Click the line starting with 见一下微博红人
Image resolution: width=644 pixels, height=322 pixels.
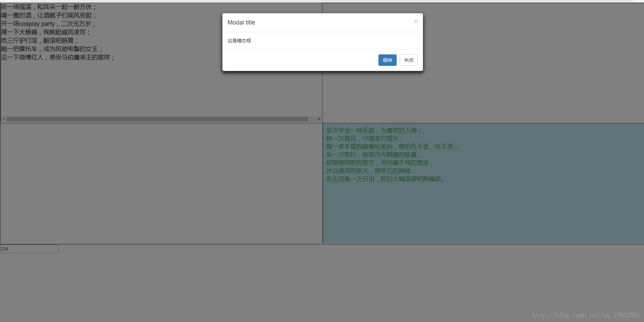58,57
